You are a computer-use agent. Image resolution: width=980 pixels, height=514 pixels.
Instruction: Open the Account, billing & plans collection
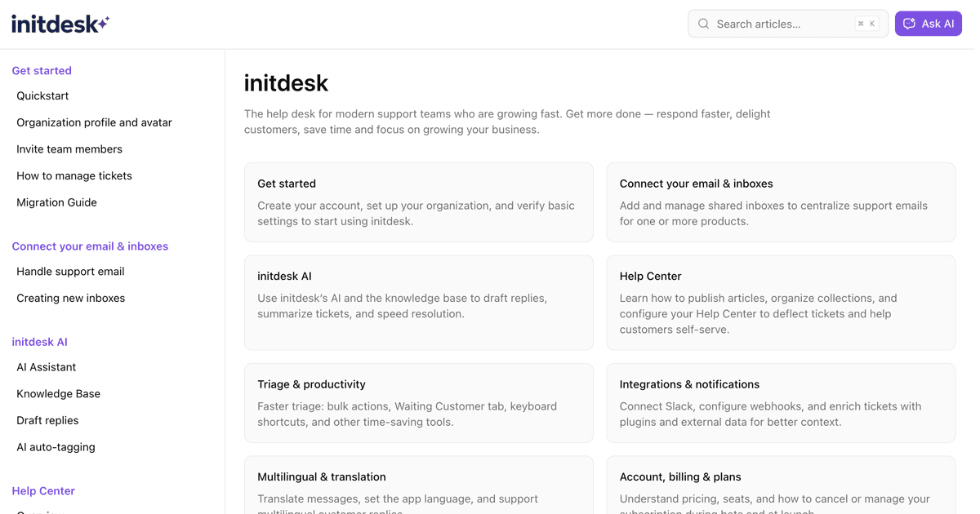point(781,487)
